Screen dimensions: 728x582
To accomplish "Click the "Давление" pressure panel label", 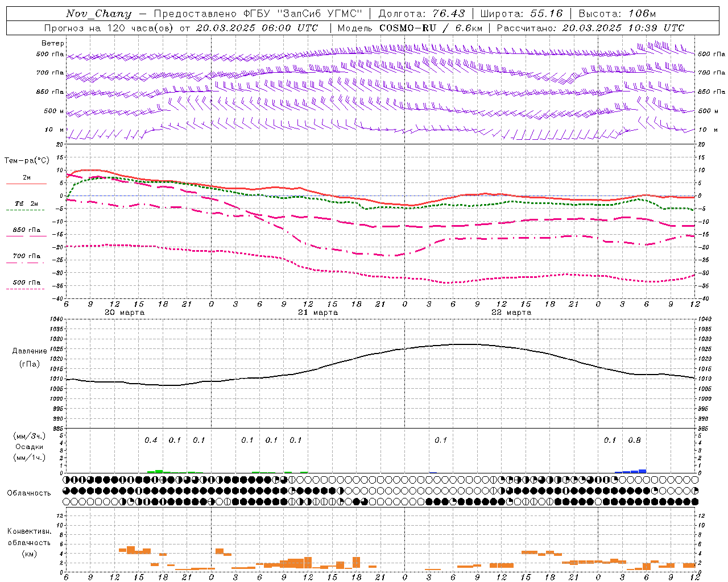I will coord(30,351).
